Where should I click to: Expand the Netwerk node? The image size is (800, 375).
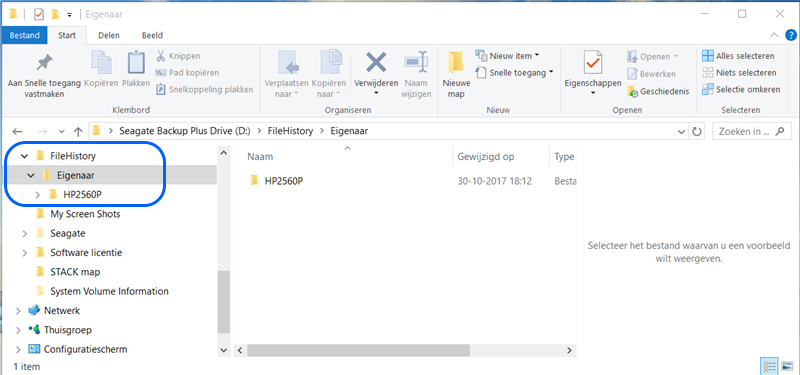click(x=18, y=311)
